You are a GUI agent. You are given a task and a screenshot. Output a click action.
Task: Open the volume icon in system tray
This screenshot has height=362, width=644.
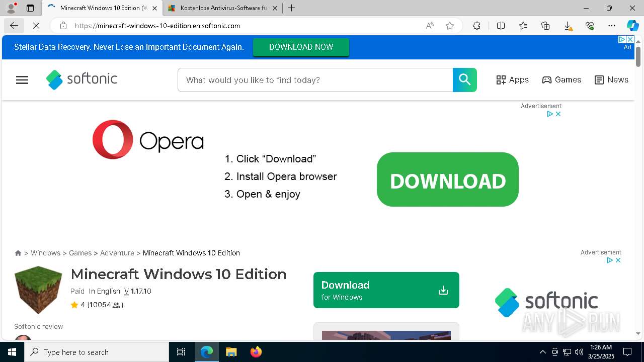[x=579, y=352]
